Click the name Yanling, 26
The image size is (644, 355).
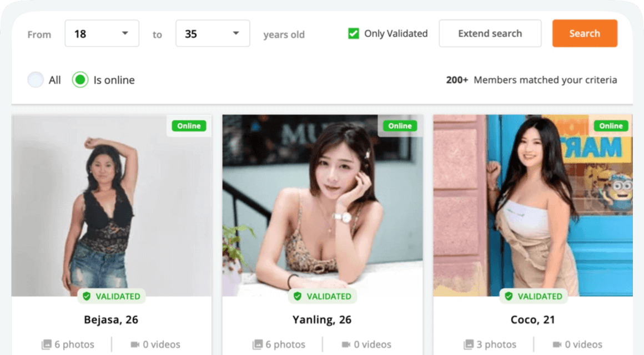pyautogui.click(x=322, y=319)
